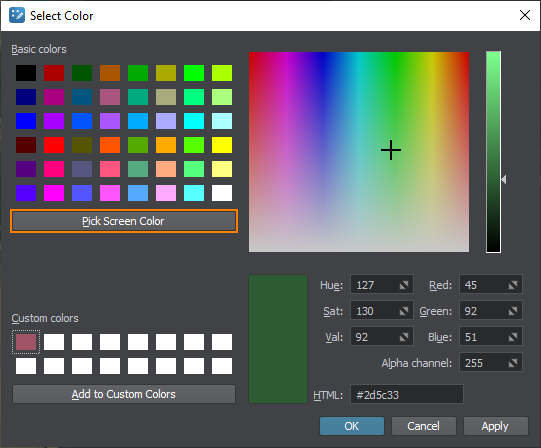The height and width of the screenshot is (448, 541).
Task: Click the Green spinbox stepper arrows
Action: click(x=513, y=311)
